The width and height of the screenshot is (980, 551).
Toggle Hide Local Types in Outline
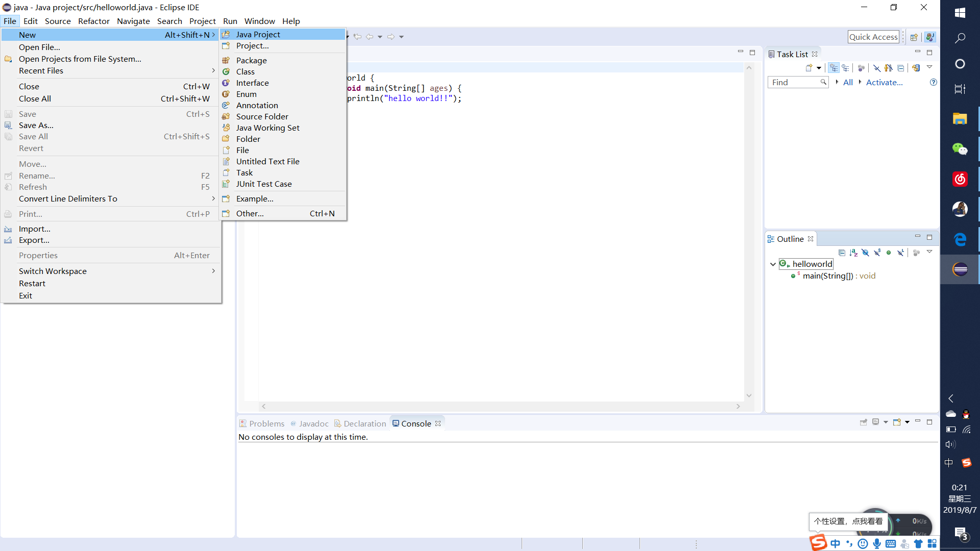(901, 253)
